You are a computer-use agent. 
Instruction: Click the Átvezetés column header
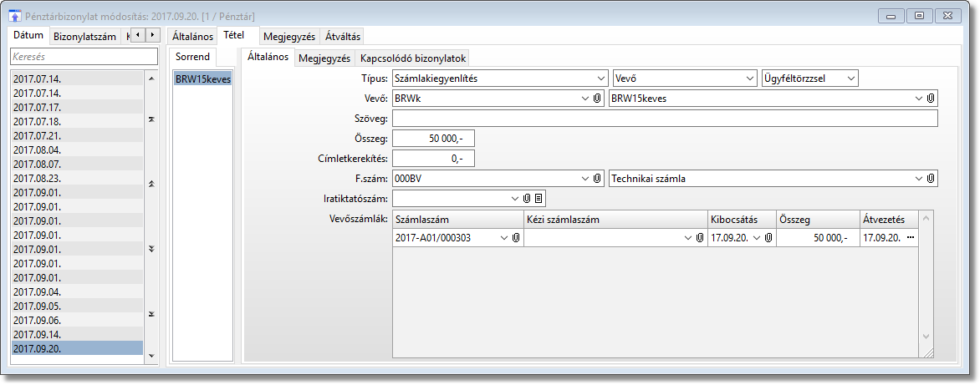(889, 219)
